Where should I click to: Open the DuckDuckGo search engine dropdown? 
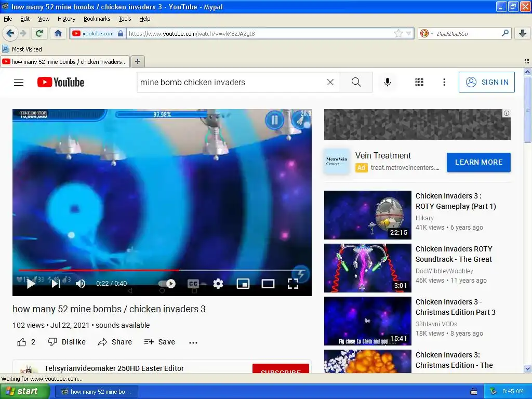point(427,33)
